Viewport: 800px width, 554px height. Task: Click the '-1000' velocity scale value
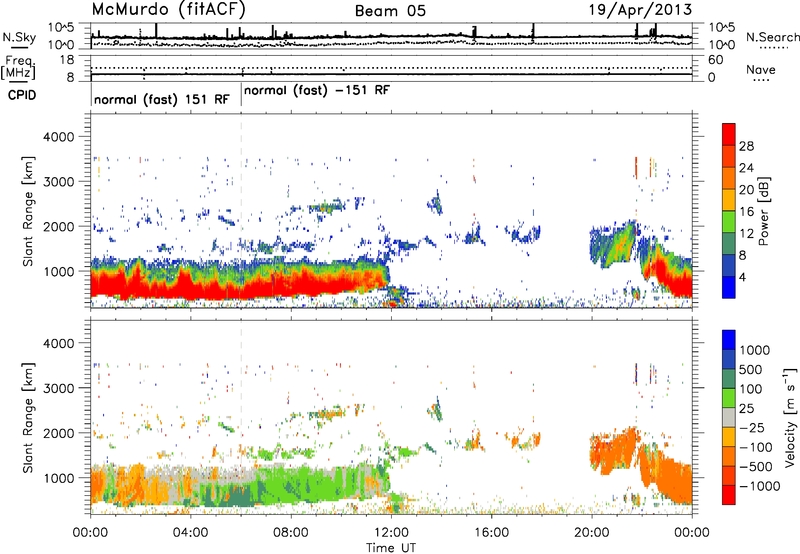pos(759,486)
